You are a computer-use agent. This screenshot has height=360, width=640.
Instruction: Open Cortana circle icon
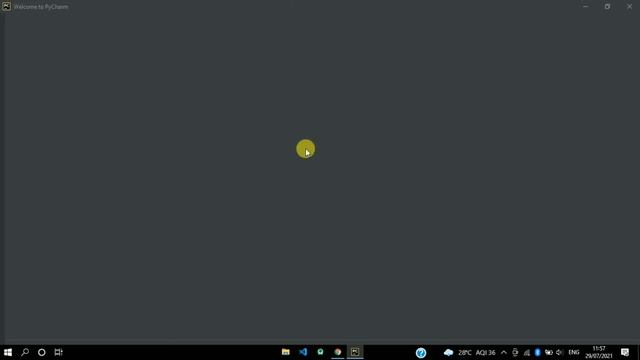[x=42, y=352]
